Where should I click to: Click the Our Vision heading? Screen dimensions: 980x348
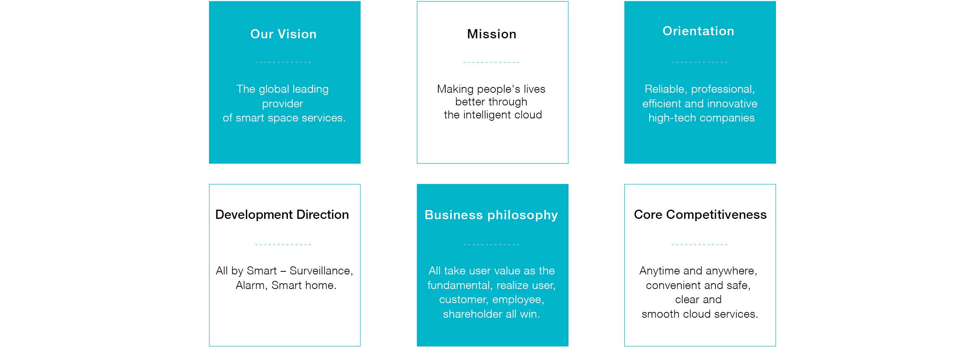(x=283, y=34)
